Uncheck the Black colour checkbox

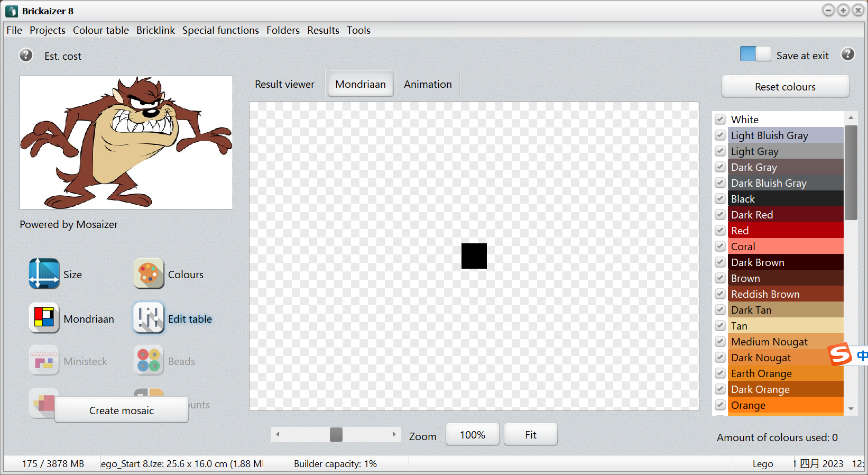pos(720,199)
